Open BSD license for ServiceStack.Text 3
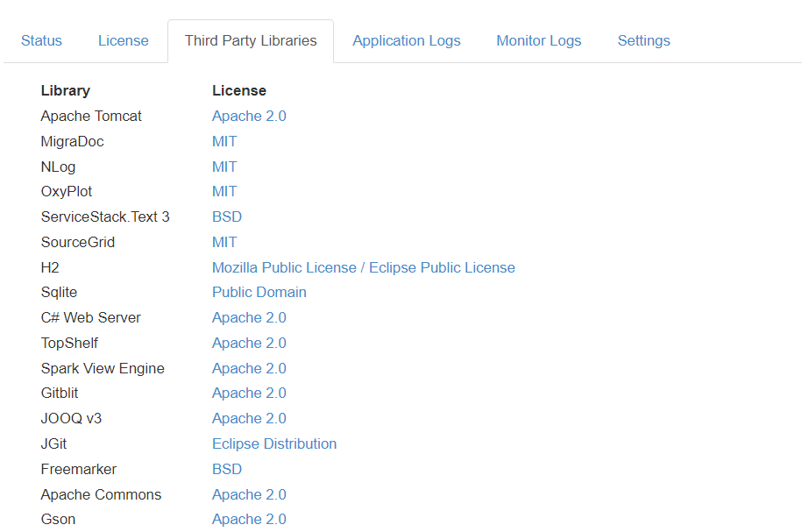Screen dimensions: 802x532 coord(226,216)
